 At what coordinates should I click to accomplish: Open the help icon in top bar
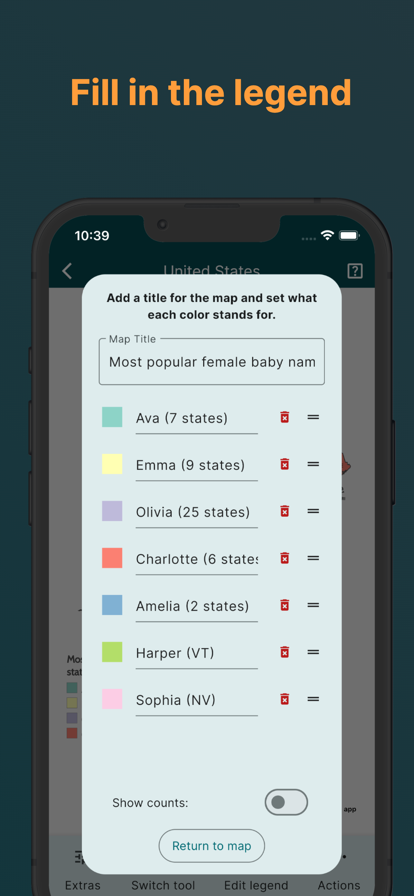tap(355, 271)
